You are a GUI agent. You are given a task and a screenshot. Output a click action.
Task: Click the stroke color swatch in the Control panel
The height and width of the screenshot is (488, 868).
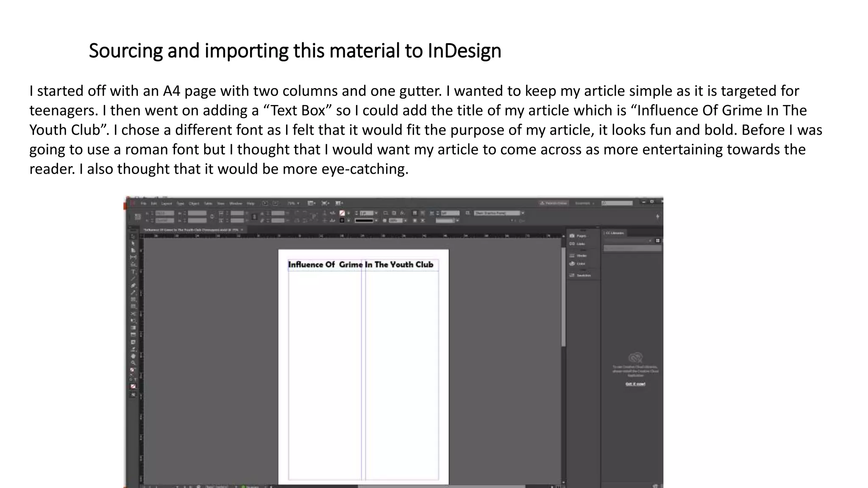pos(342,221)
